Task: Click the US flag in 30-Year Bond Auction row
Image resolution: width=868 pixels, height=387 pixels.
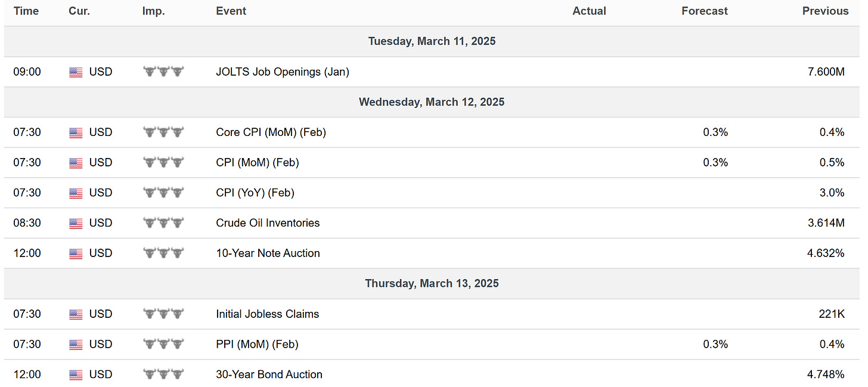Action: pos(76,375)
